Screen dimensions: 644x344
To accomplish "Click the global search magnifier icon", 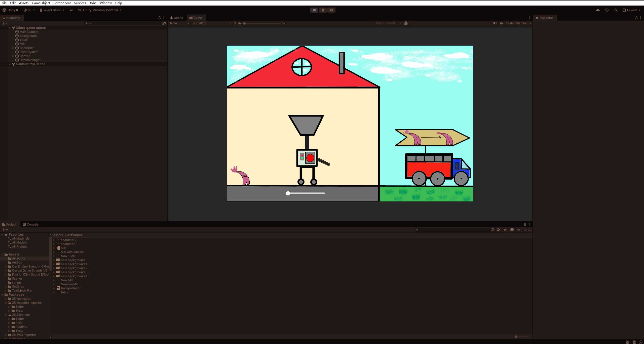I will [x=616, y=10].
